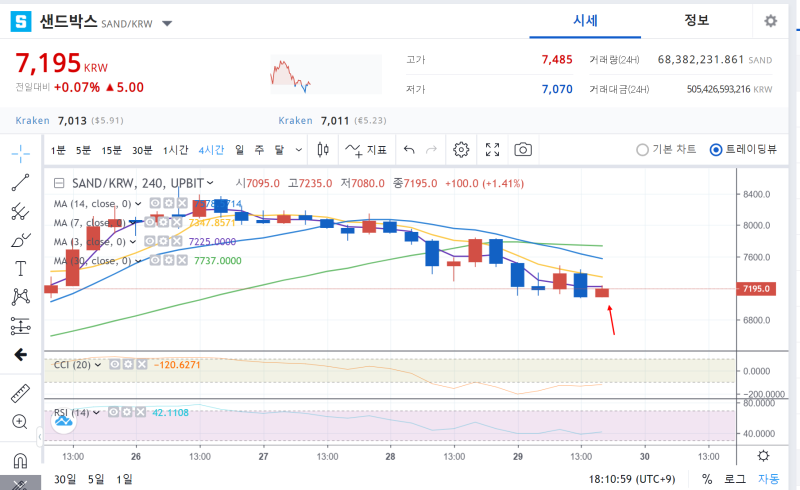The image size is (800, 490).
Task: Remove the CCI (20) indicator
Action: coord(142,364)
